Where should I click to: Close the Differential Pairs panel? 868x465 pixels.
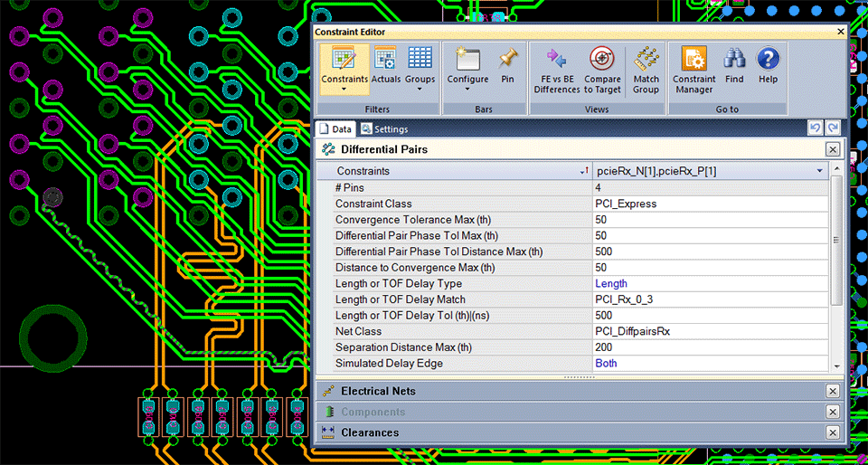click(832, 149)
